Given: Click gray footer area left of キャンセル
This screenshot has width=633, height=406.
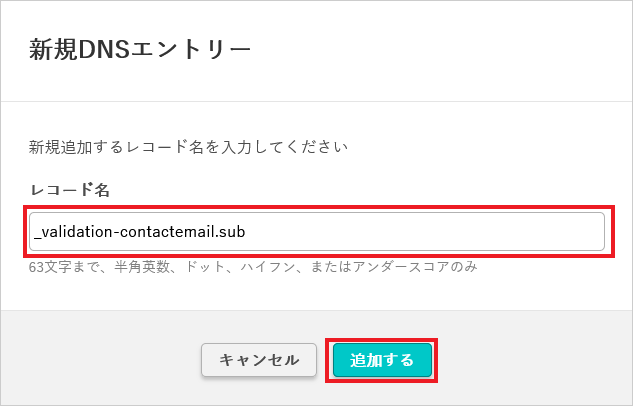Looking at the screenshot, I should [100, 360].
